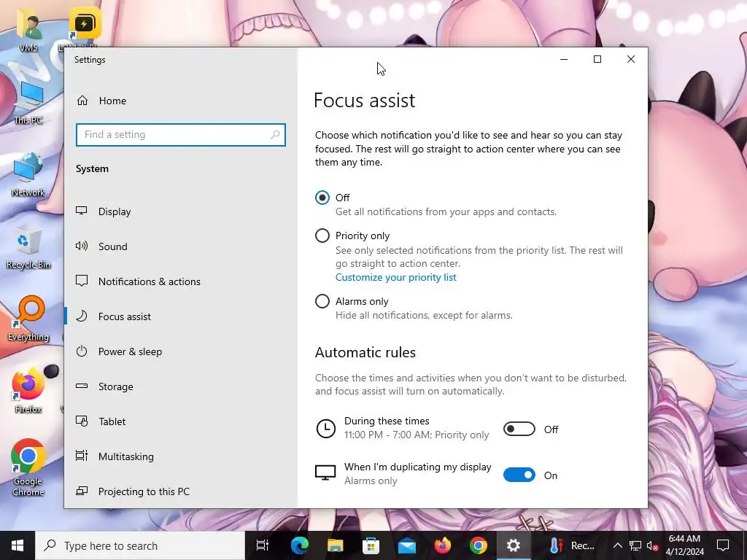Click the System section label
The image size is (747, 560).
point(92,169)
